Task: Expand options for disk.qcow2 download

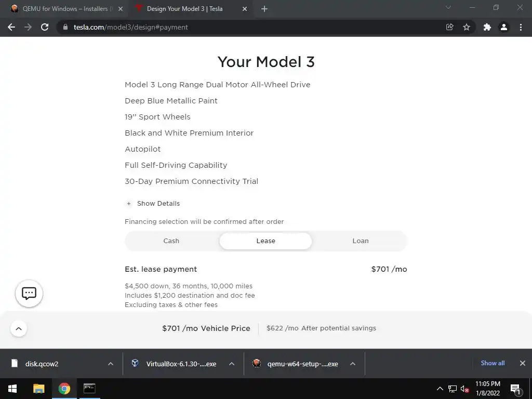Action: pos(110,364)
